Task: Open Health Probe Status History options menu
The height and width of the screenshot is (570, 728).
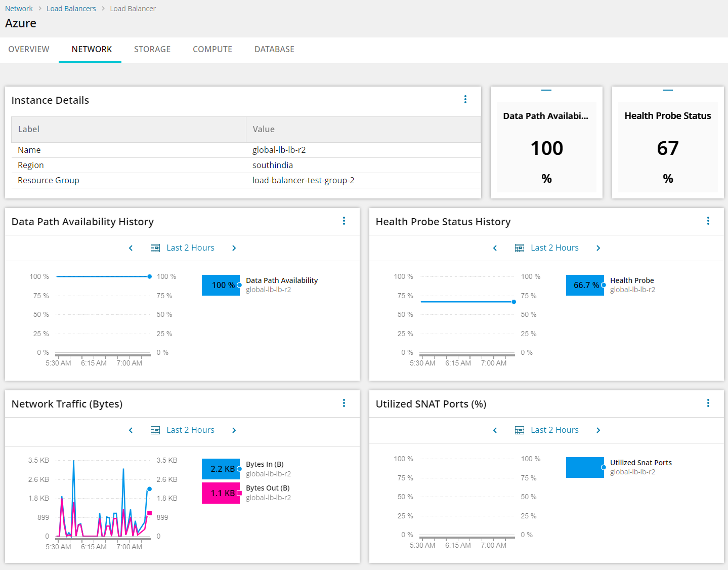Action: tap(708, 221)
